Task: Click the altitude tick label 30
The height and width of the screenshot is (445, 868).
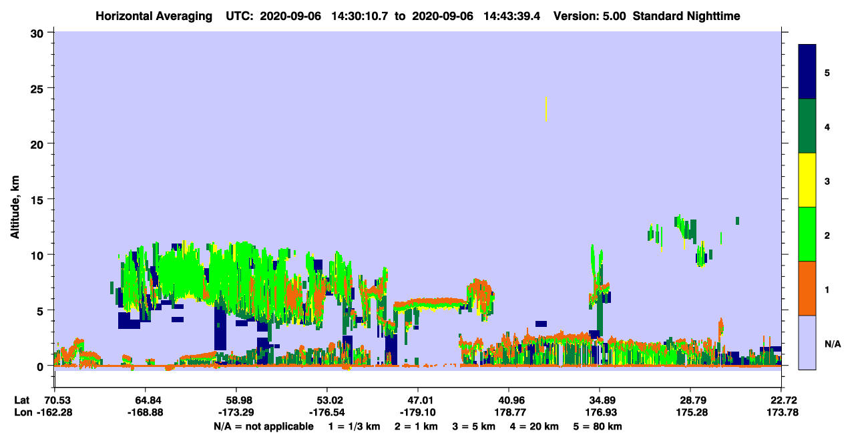Action: point(39,33)
